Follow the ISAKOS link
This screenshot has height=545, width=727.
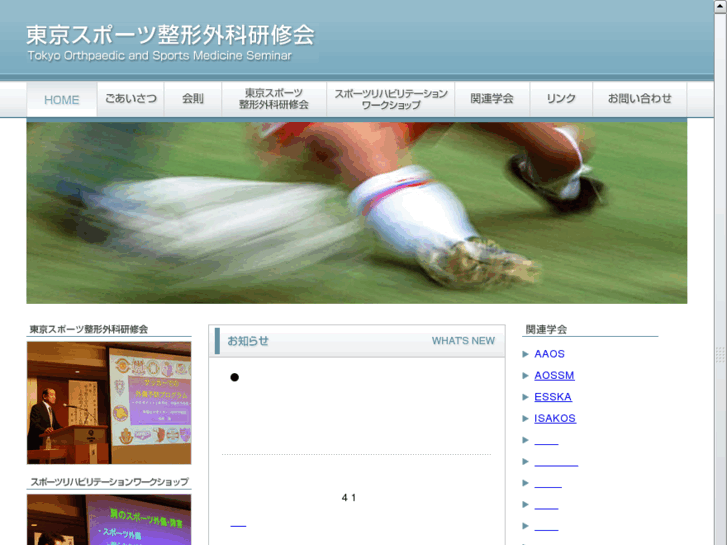coord(555,418)
